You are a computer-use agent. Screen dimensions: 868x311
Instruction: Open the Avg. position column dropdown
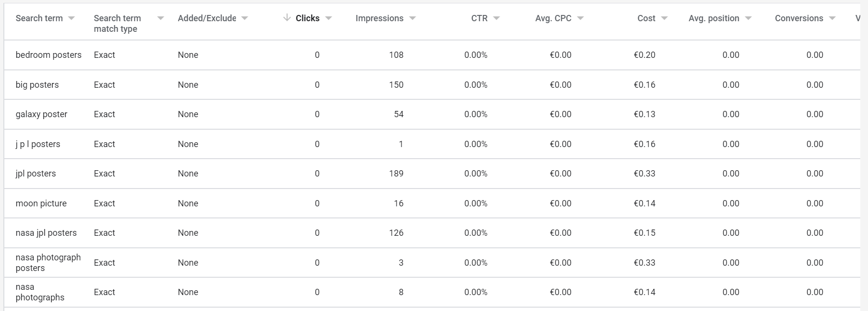(748, 18)
